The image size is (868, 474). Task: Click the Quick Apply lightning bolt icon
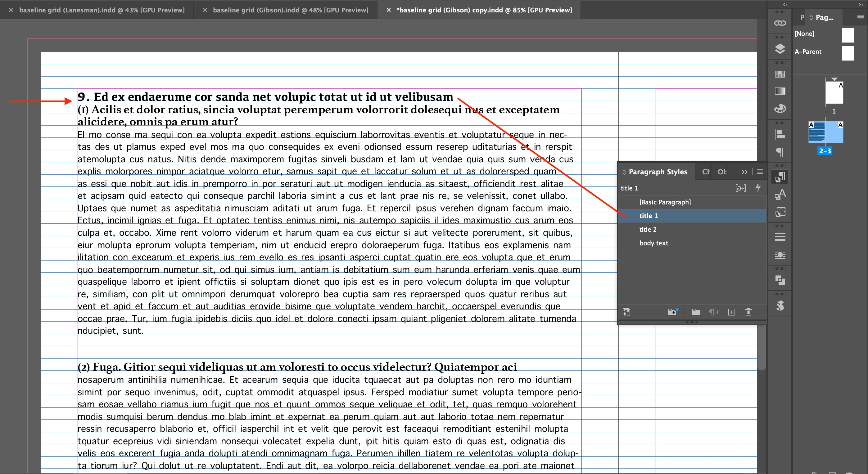pyautogui.click(x=758, y=187)
